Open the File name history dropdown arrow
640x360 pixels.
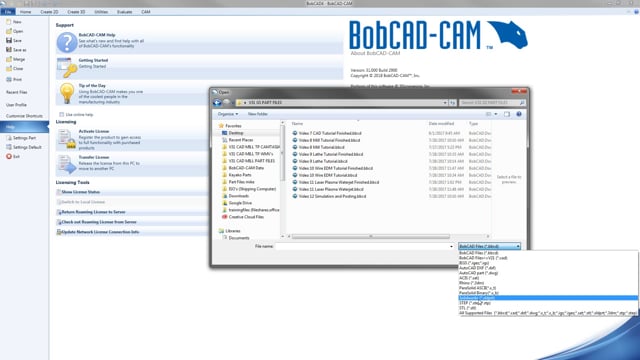coord(451,246)
